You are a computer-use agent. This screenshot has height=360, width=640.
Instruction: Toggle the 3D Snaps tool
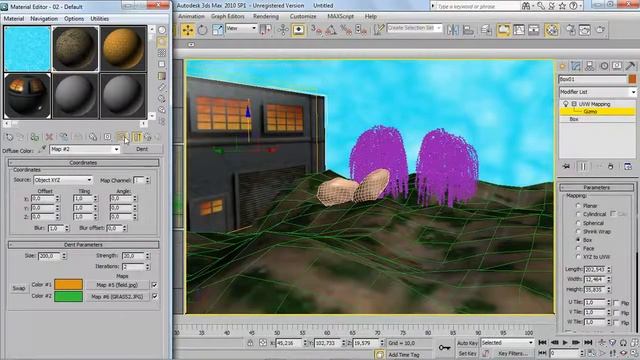[316, 30]
